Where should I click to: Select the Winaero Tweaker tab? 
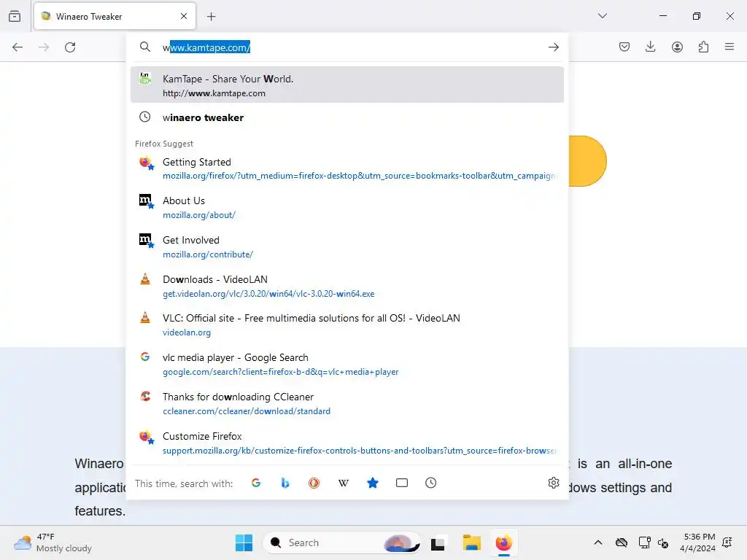[x=115, y=16]
